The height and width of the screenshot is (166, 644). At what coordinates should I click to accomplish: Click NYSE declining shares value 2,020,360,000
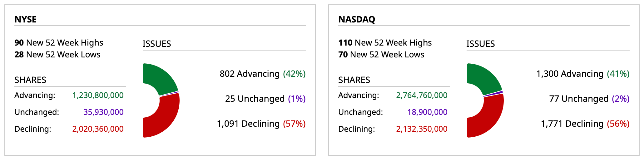pyautogui.click(x=98, y=129)
